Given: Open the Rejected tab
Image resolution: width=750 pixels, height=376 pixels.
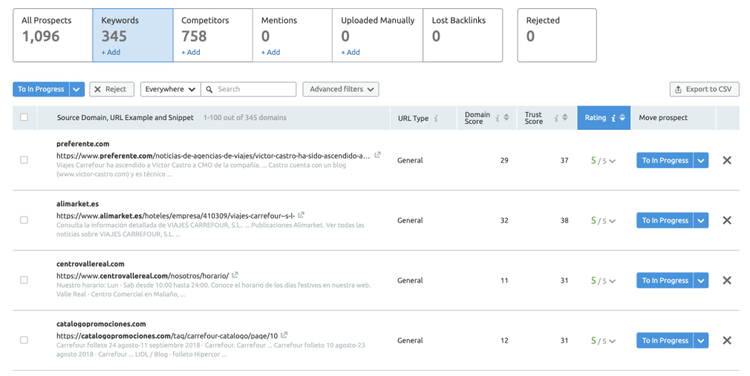Looking at the screenshot, I should point(557,35).
